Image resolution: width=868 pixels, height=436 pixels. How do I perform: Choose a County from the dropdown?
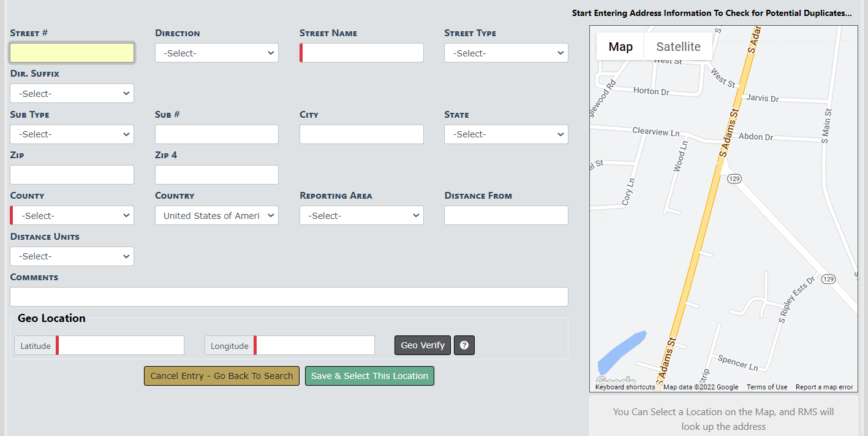click(72, 215)
